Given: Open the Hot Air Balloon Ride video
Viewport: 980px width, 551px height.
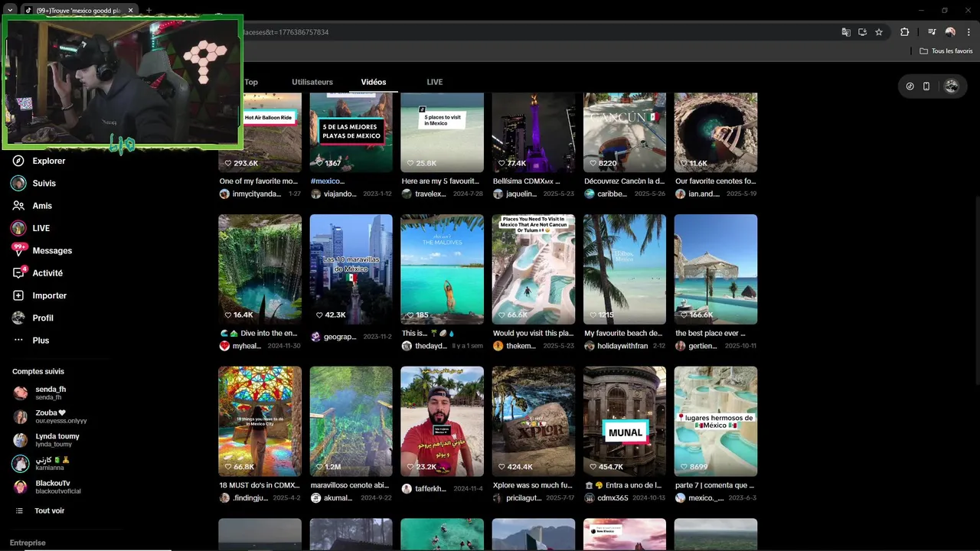Looking at the screenshot, I should click(260, 132).
